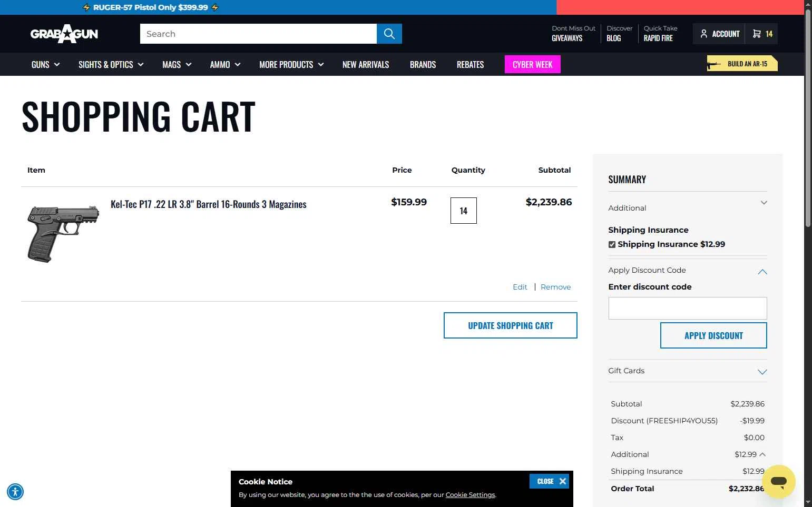Screen dimensions: 812x507
Task: Collapse Additional chevron in totals
Action: (762, 454)
